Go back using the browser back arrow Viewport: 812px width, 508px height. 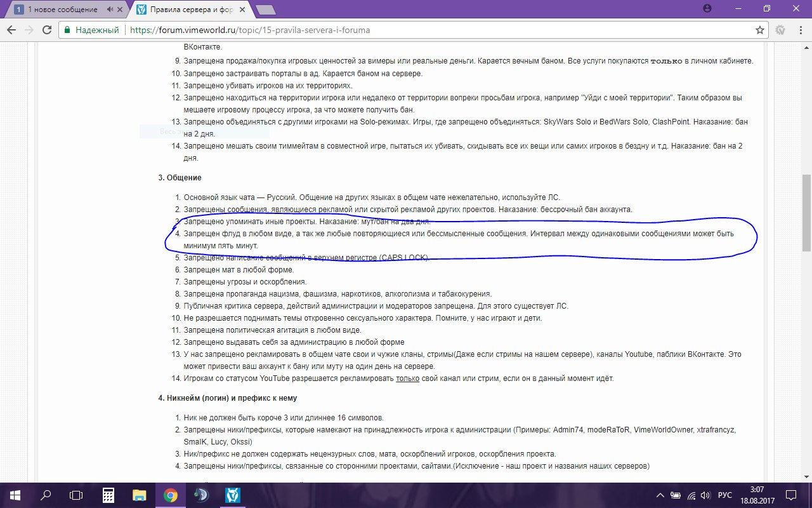pos(11,30)
